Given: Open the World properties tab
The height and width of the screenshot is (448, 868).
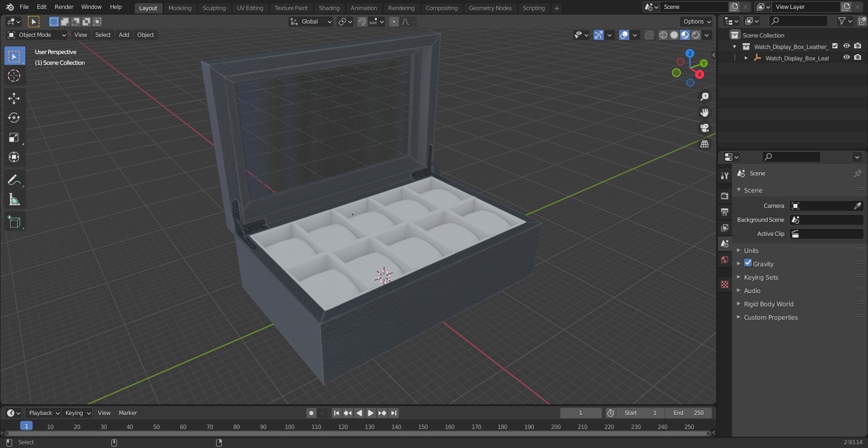Looking at the screenshot, I should click(724, 259).
